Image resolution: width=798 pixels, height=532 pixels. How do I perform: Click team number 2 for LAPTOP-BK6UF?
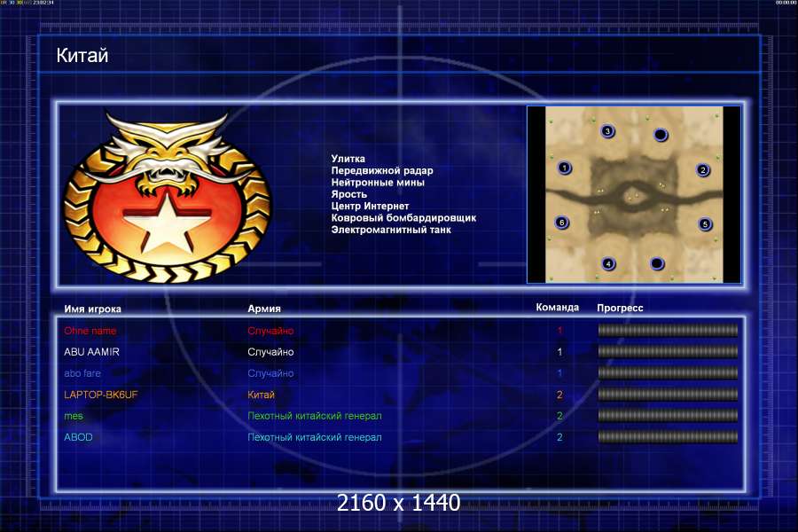(x=559, y=395)
